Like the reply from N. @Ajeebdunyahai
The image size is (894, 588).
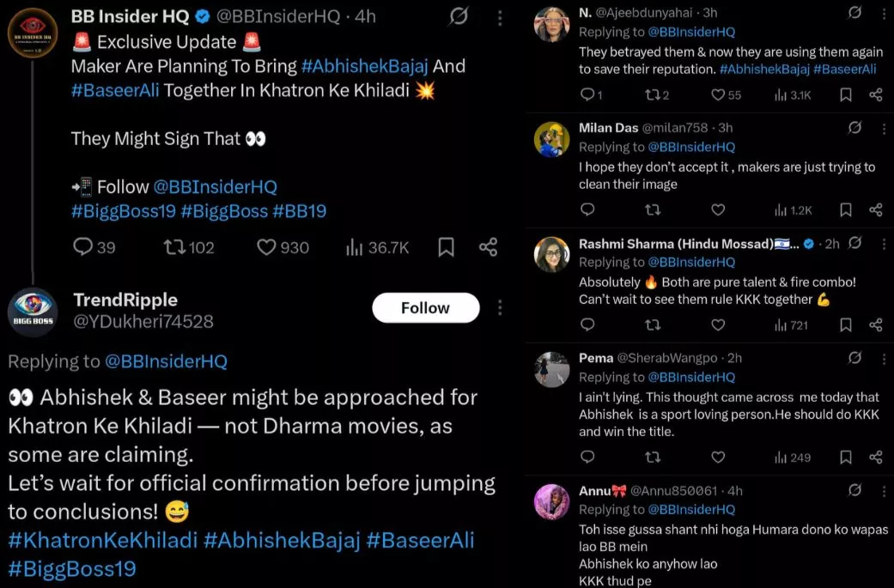[x=718, y=95]
